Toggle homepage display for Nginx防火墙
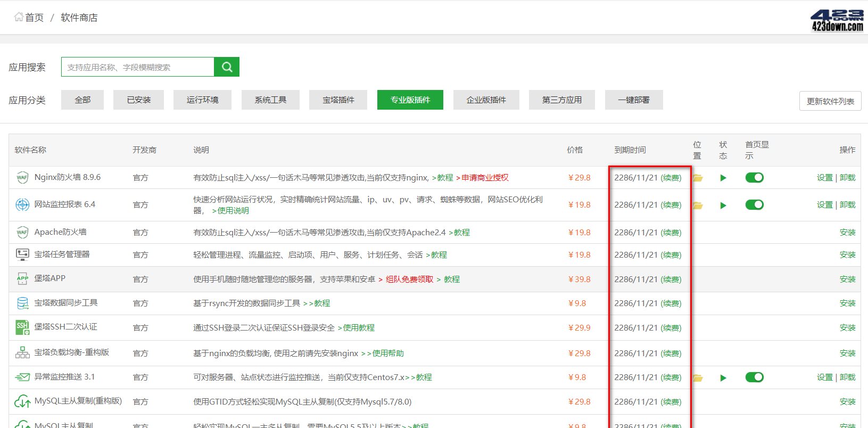868x428 pixels. [754, 178]
